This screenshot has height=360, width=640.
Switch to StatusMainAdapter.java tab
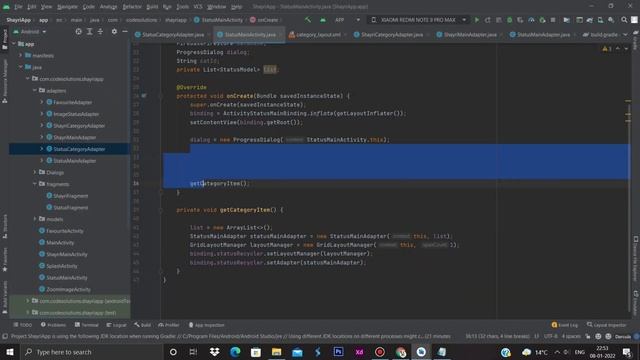[x=540, y=35]
